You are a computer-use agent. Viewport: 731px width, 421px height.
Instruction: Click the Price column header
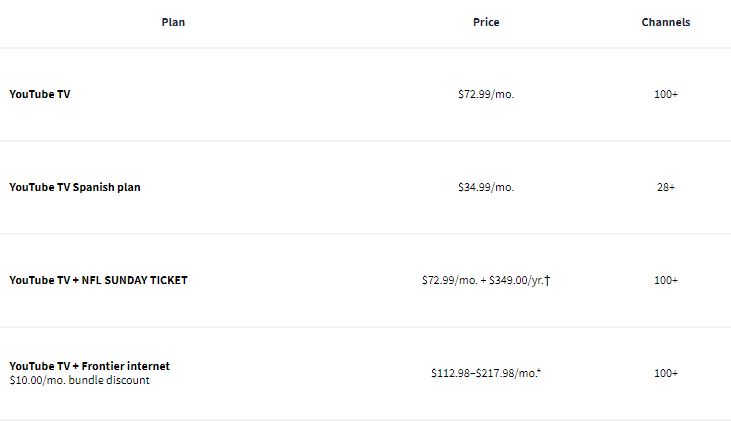coord(486,22)
